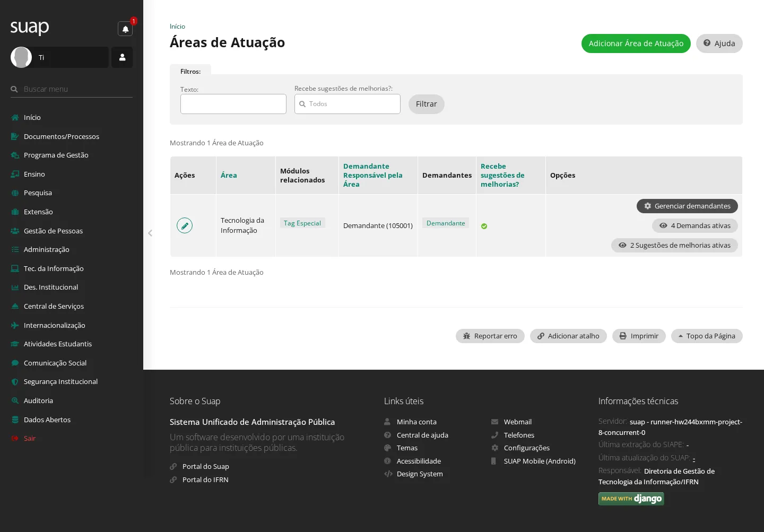The width and height of the screenshot is (764, 532).
Task: Click the Dados Abertos database icon
Action: coord(15,420)
